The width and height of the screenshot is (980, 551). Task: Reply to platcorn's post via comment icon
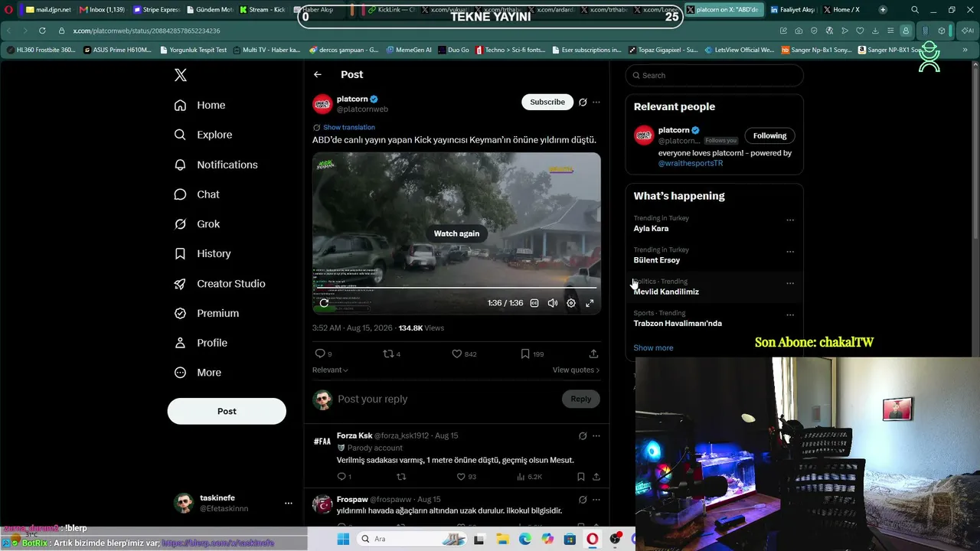[320, 354]
